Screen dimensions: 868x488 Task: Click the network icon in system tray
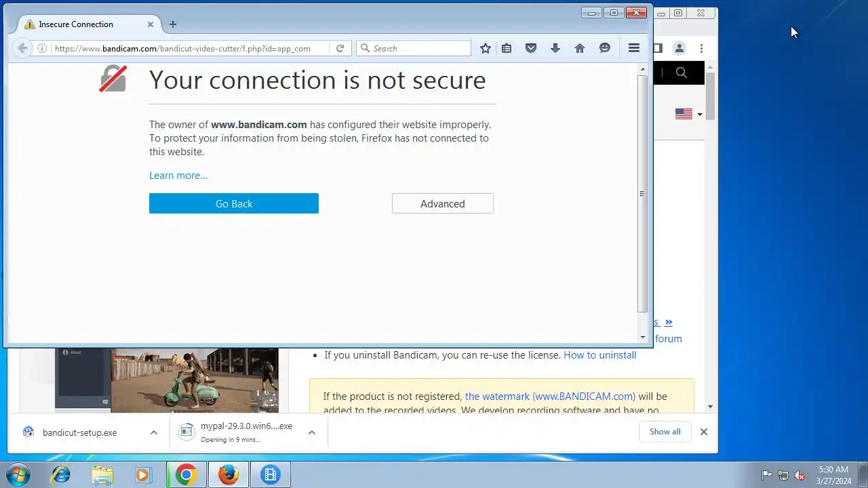click(783, 475)
